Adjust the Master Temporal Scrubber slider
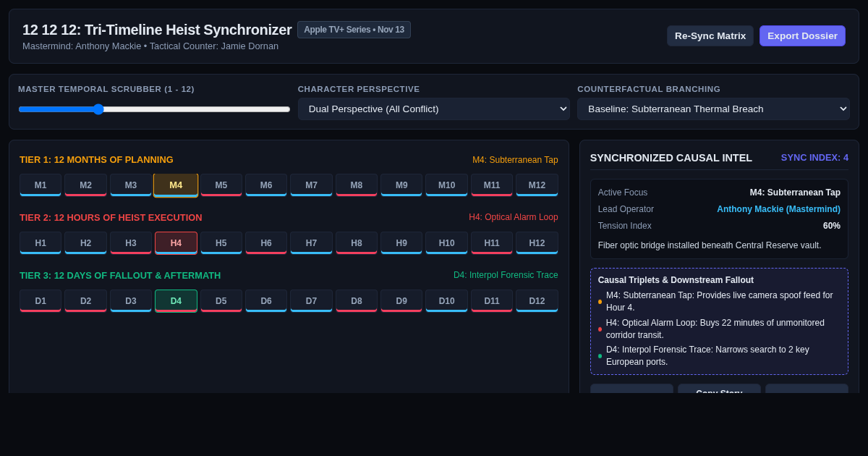868x456 pixels. pyautogui.click(x=154, y=109)
